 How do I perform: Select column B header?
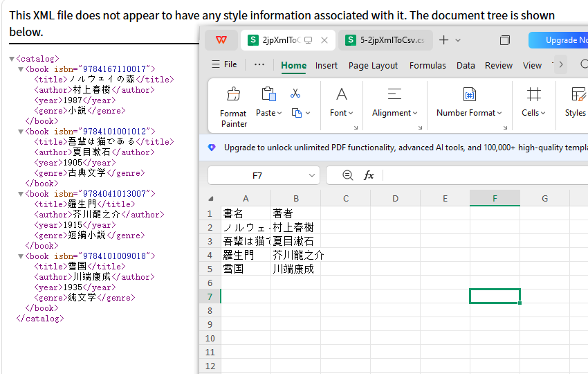click(x=296, y=198)
